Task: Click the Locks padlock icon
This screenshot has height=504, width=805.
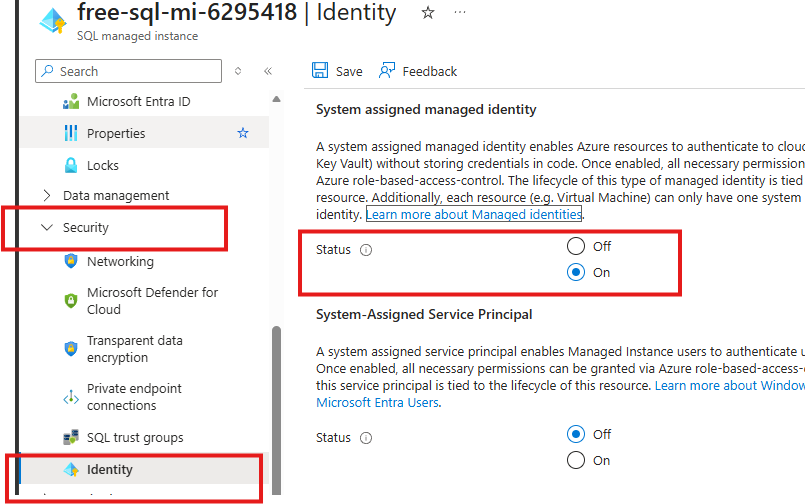Action: (71, 165)
